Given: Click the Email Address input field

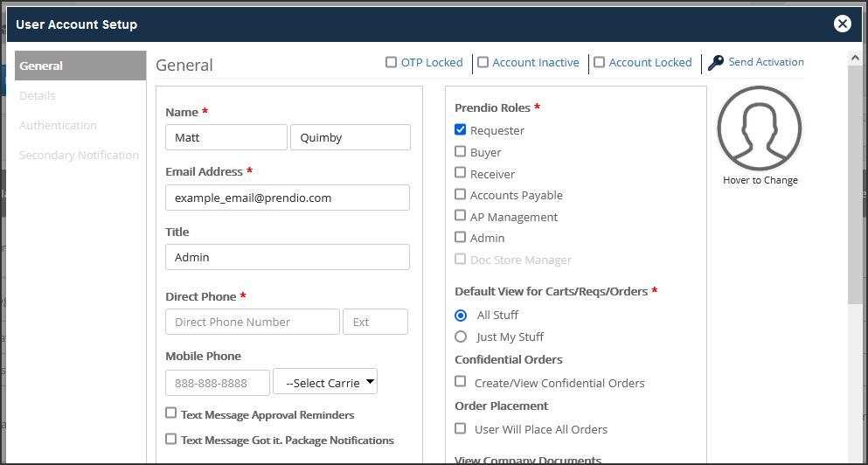Looking at the screenshot, I should [x=288, y=198].
